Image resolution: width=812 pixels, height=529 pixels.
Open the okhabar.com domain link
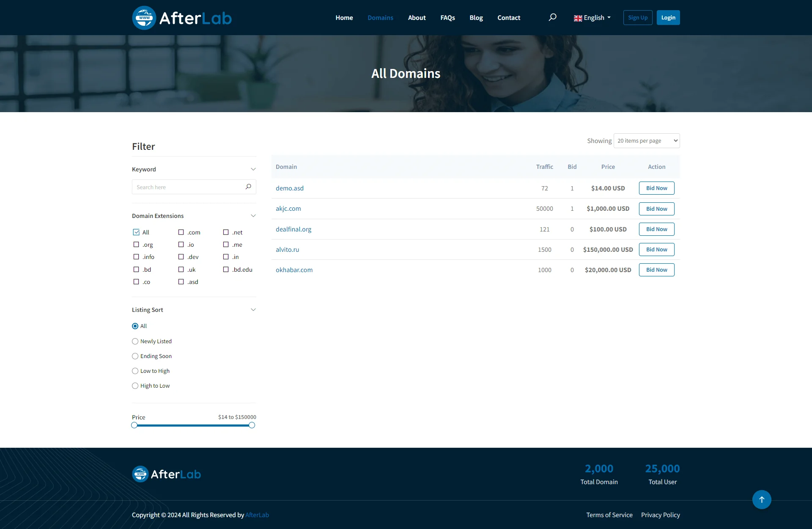pos(294,270)
